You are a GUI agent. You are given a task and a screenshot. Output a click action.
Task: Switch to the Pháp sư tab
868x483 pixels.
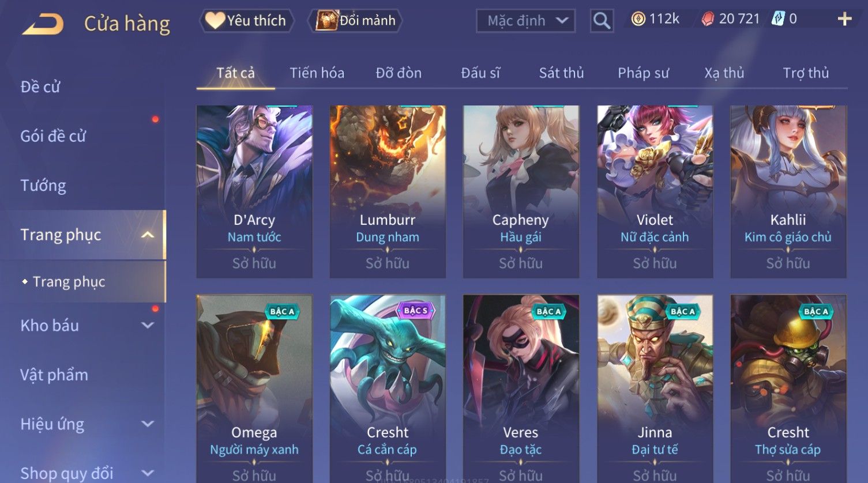[x=643, y=73]
